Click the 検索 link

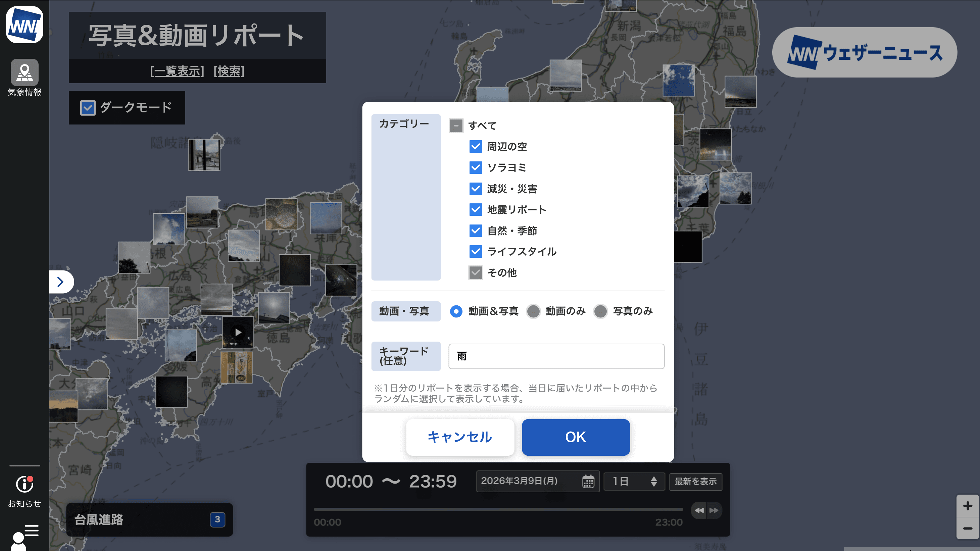tap(229, 71)
